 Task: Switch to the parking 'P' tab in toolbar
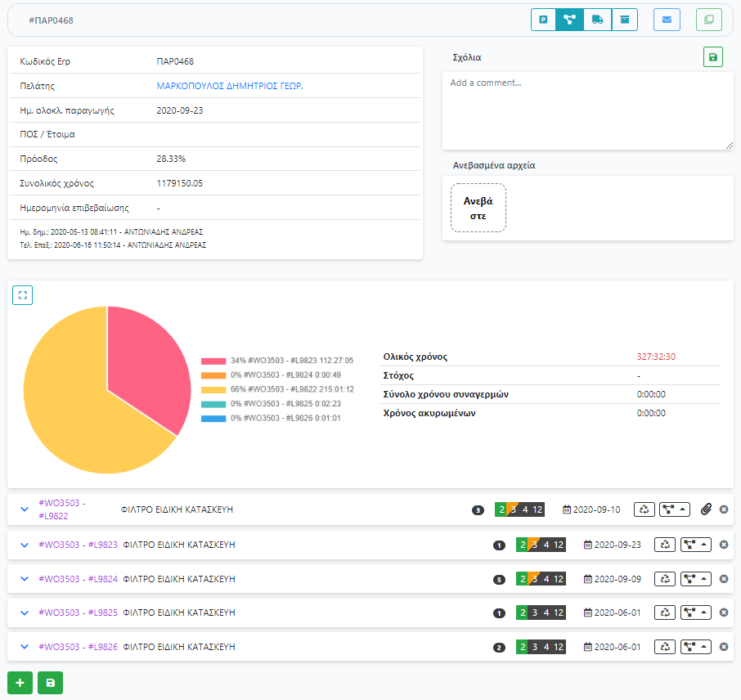click(543, 20)
